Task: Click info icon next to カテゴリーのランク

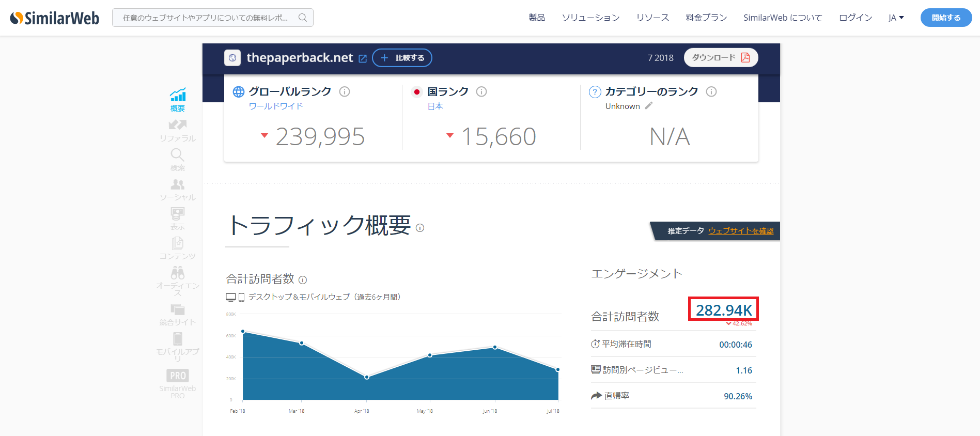Action: [711, 91]
